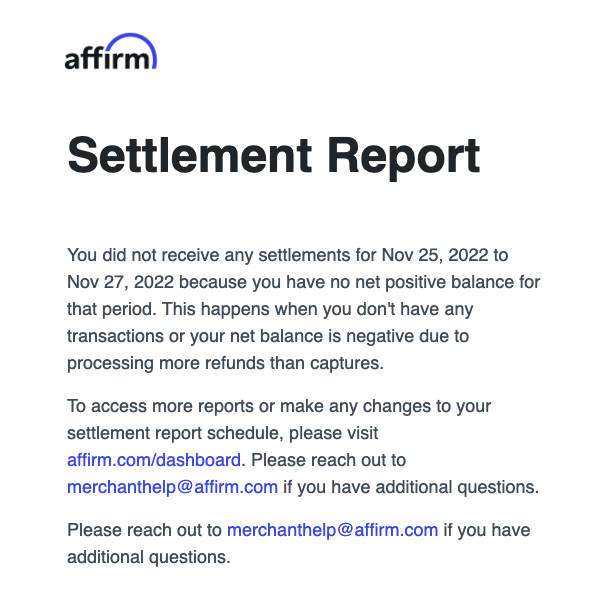Click the "transactions or your net balance" line

point(195,336)
